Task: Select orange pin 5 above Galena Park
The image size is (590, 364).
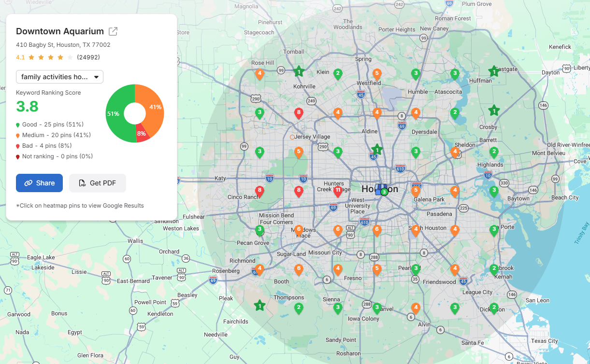Action: (416, 191)
